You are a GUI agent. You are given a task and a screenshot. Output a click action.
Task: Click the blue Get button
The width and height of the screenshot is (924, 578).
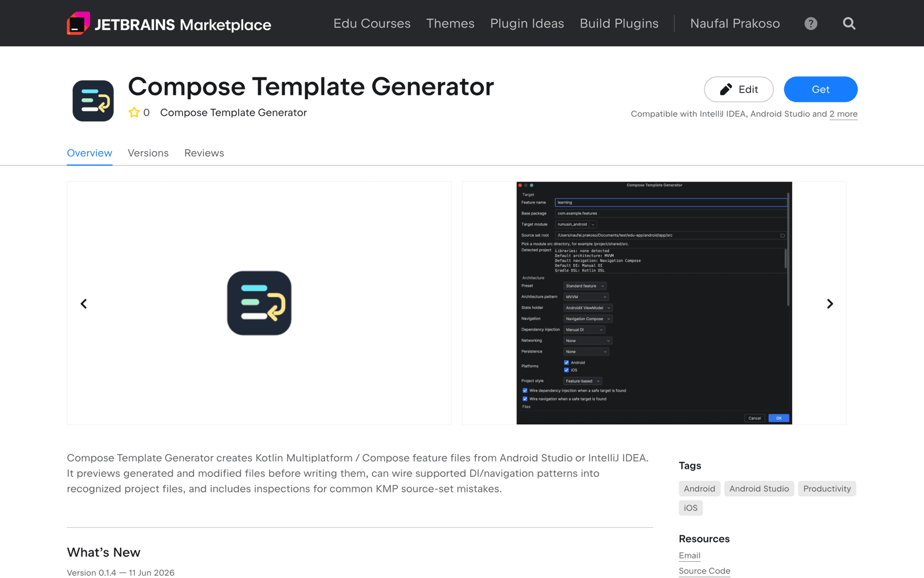[x=821, y=90]
